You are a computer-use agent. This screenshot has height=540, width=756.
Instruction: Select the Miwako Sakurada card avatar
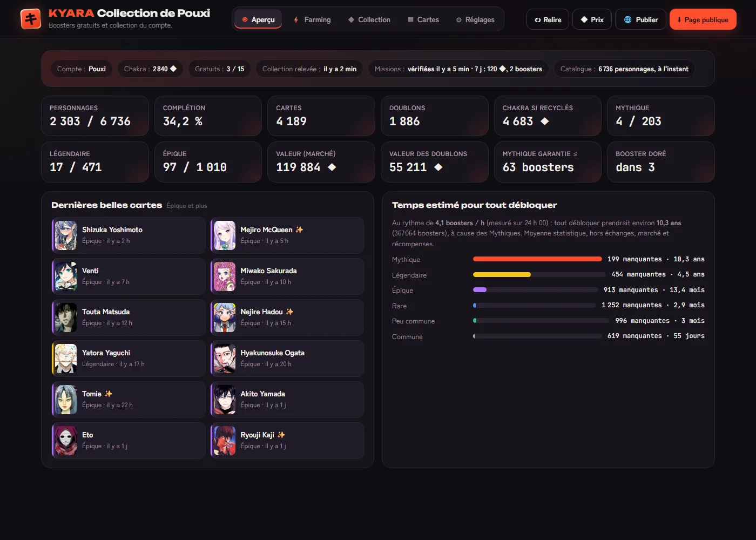point(225,276)
